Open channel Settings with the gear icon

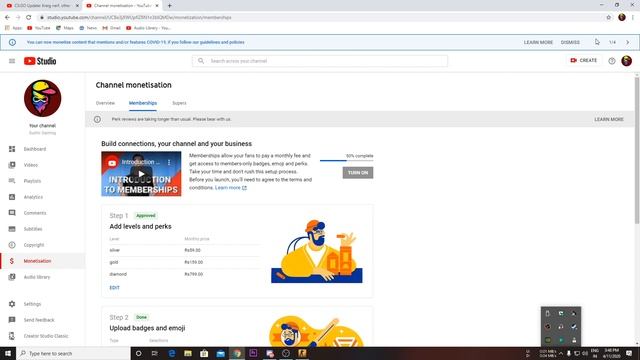pyautogui.click(x=12, y=304)
